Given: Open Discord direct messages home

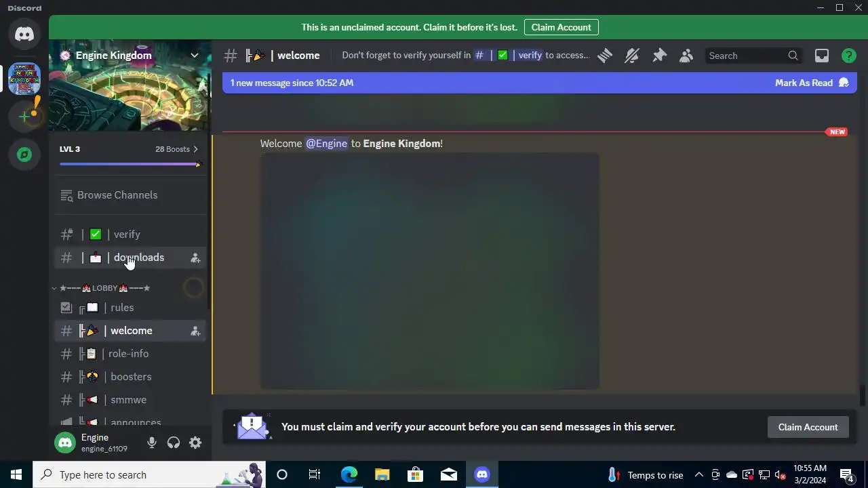Looking at the screenshot, I should (24, 34).
